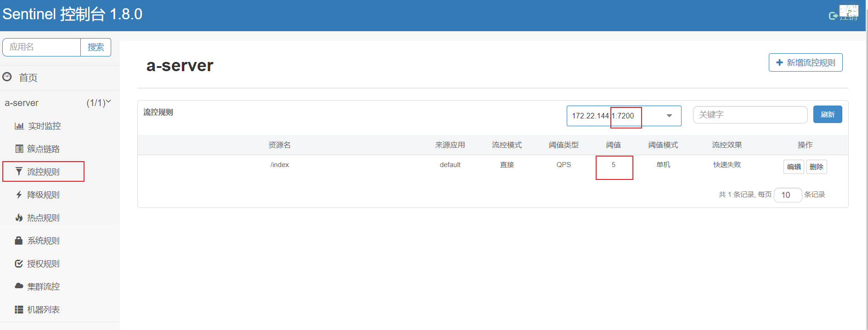
Task: Click 新增流控规则 to add rule
Action: pos(806,62)
